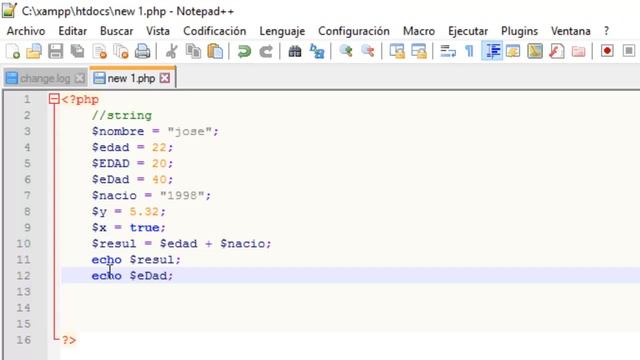This screenshot has width=640, height=360.
Task: Open user defined language icon
Action: (513, 51)
